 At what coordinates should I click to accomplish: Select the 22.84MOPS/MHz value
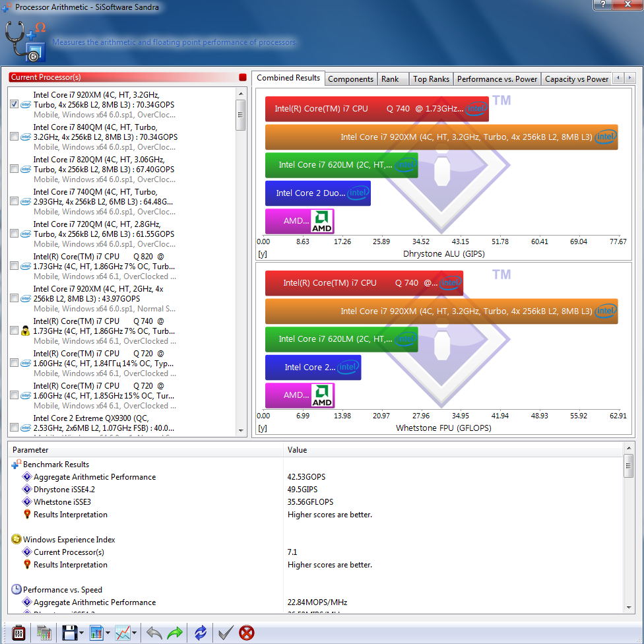click(317, 602)
